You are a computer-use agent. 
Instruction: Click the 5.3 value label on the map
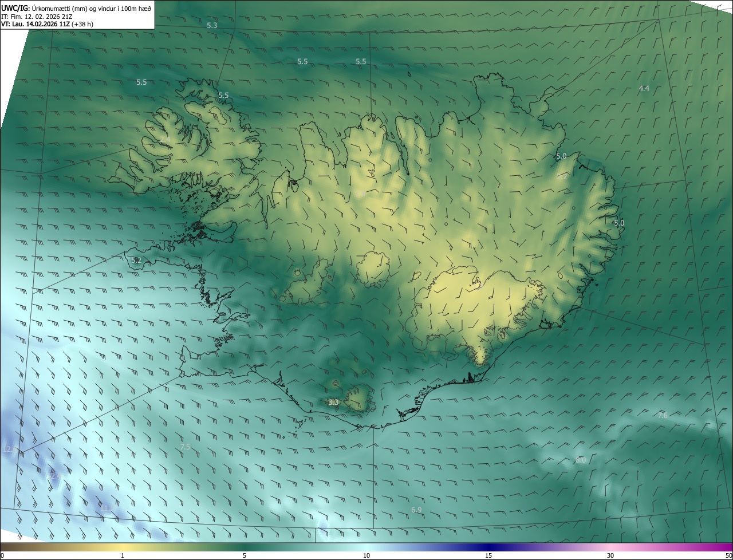coord(212,26)
